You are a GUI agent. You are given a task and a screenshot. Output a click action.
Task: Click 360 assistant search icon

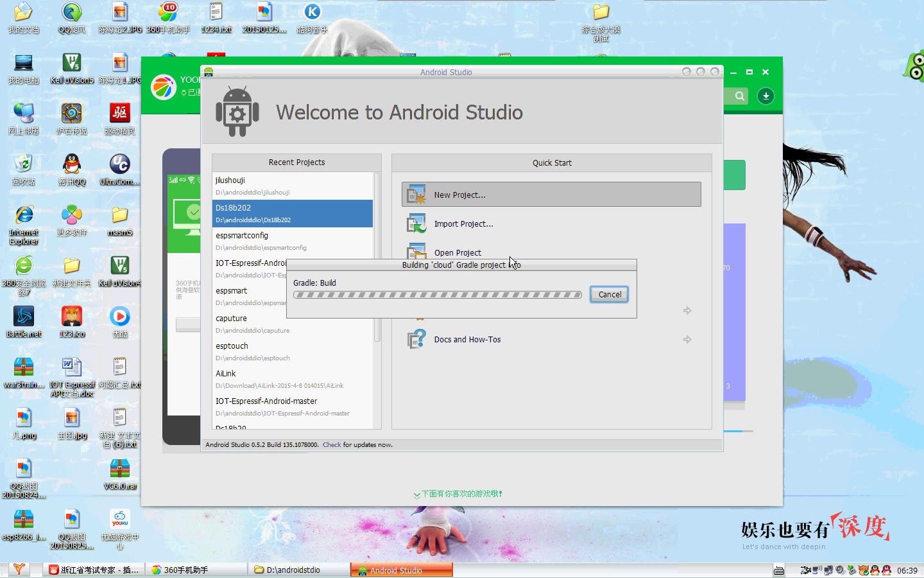pos(740,96)
